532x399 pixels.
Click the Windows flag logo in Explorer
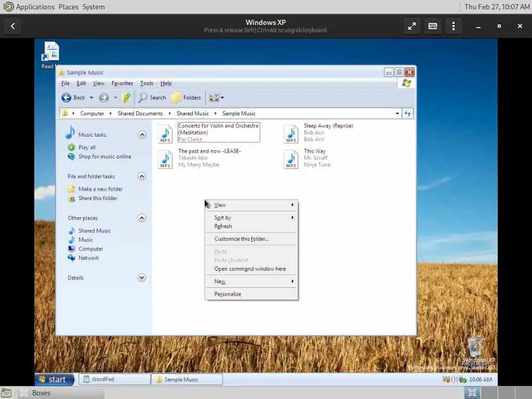click(x=406, y=84)
